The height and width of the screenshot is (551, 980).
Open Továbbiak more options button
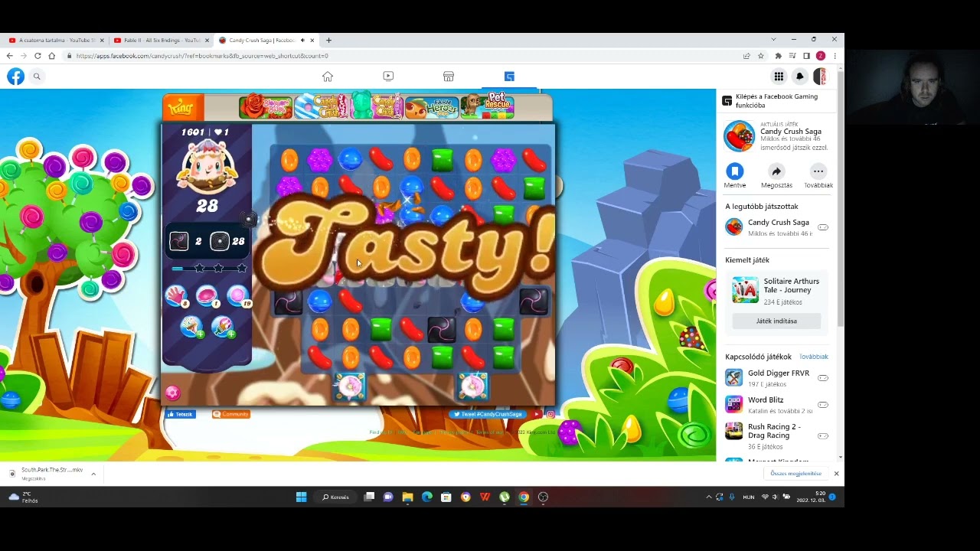[818, 175]
